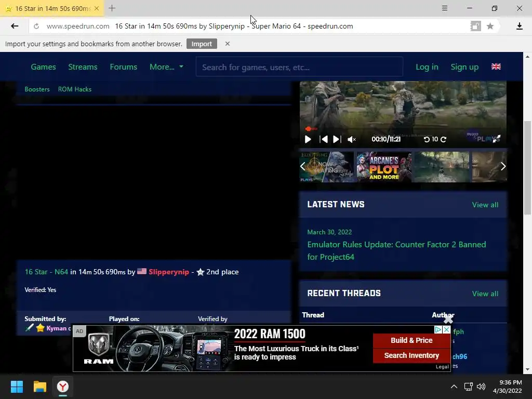Dismiss the import bookmarks notification

click(x=228, y=44)
